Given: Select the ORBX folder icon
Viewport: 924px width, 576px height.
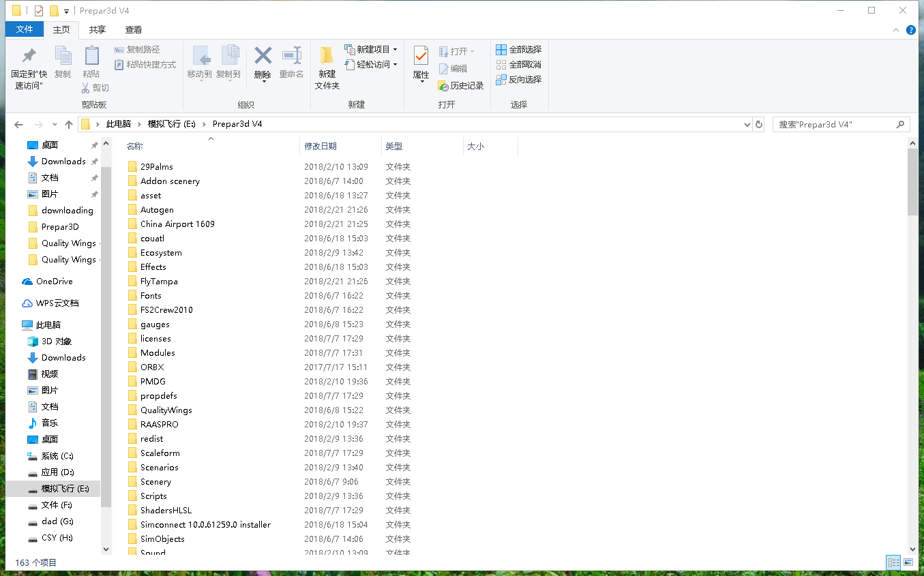Looking at the screenshot, I should click(132, 367).
